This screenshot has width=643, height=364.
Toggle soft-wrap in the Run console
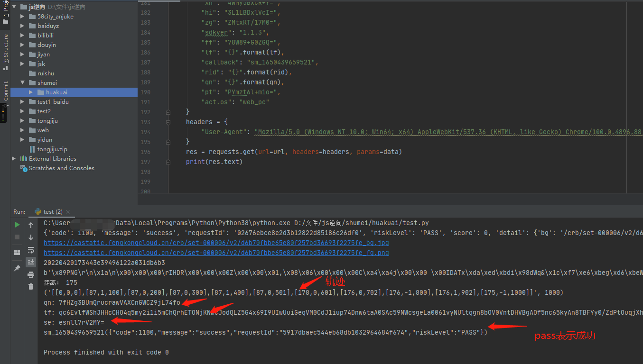[31, 250]
